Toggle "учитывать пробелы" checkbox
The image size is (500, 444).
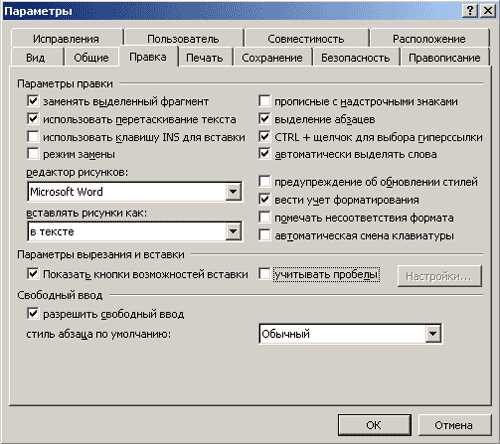point(264,274)
